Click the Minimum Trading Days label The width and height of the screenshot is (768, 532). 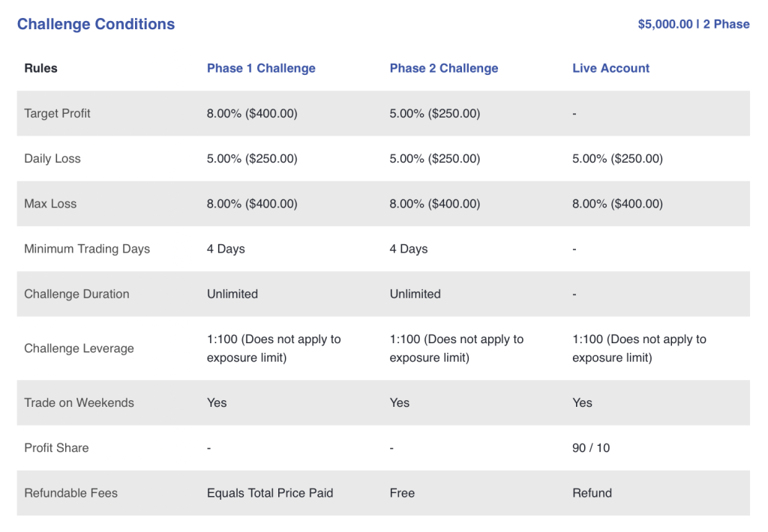pyautogui.click(x=87, y=249)
